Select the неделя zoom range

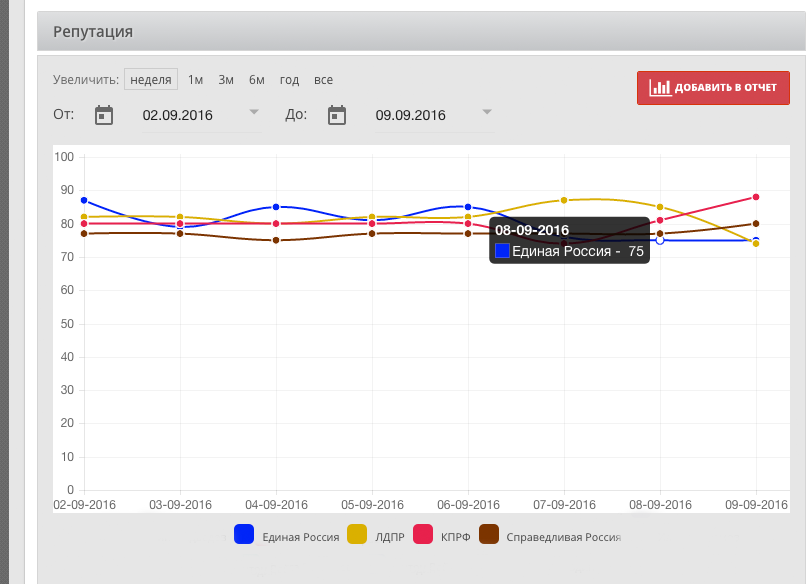pos(151,80)
